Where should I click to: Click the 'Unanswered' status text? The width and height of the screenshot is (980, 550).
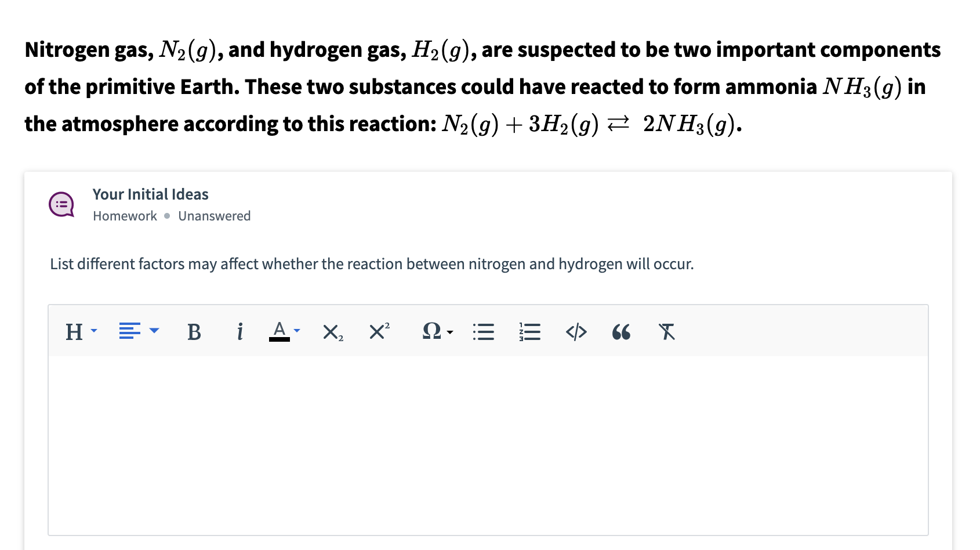pyautogui.click(x=215, y=216)
